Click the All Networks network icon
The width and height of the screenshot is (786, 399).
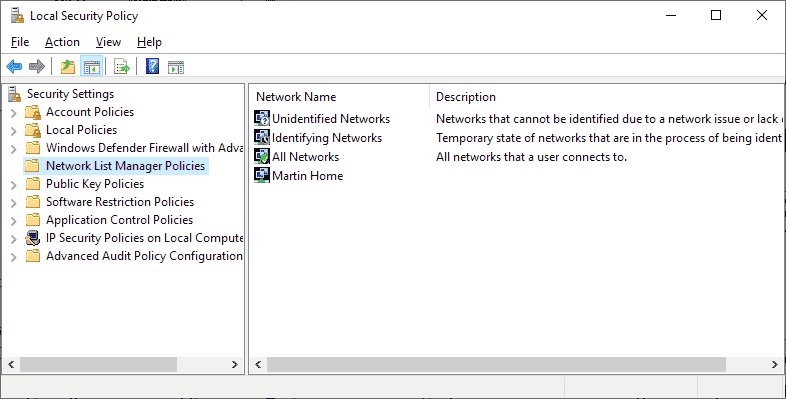coord(262,156)
